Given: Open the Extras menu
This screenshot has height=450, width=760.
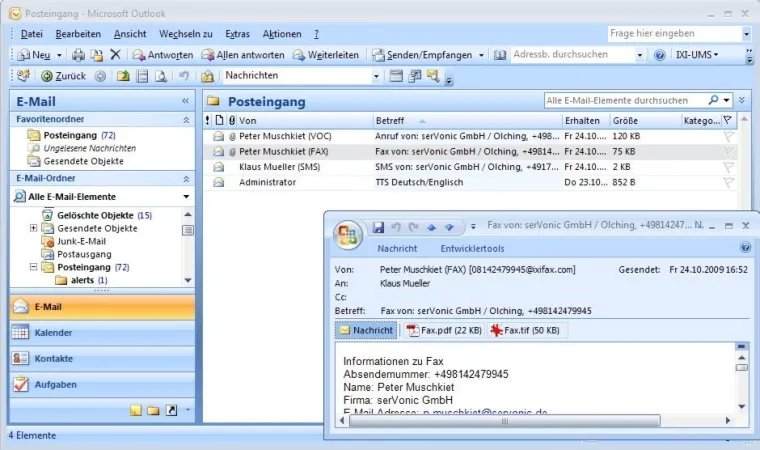Looking at the screenshot, I should 238,34.
